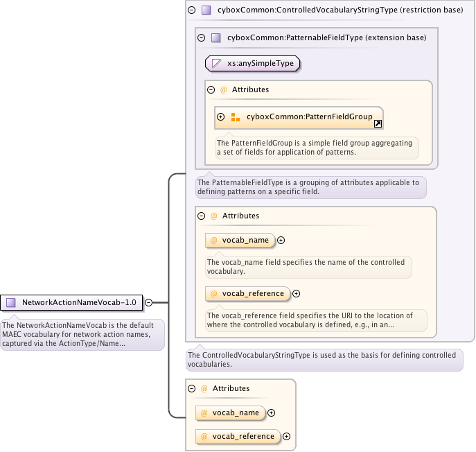
Task: Collapse the bottom Attributes section
Action: (192, 388)
